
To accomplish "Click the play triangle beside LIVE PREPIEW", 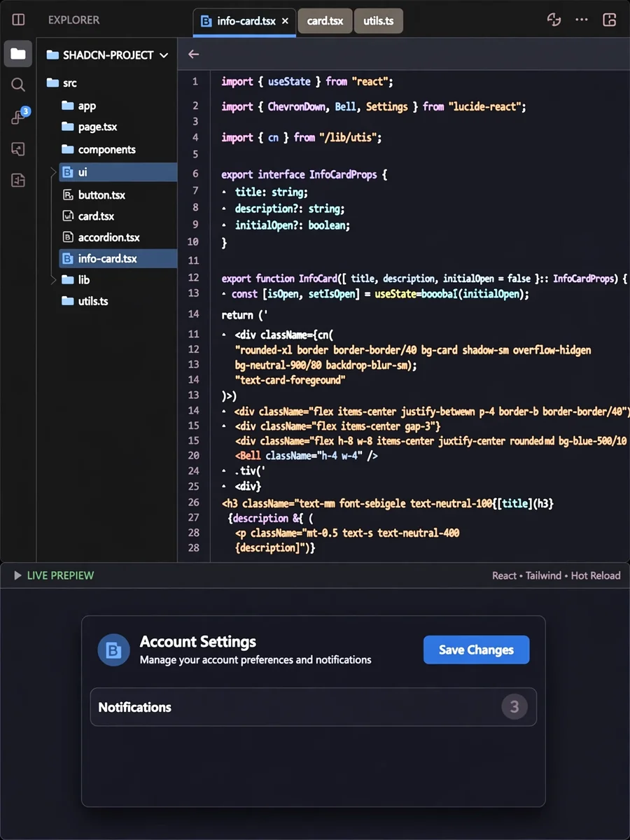I will click(17, 575).
